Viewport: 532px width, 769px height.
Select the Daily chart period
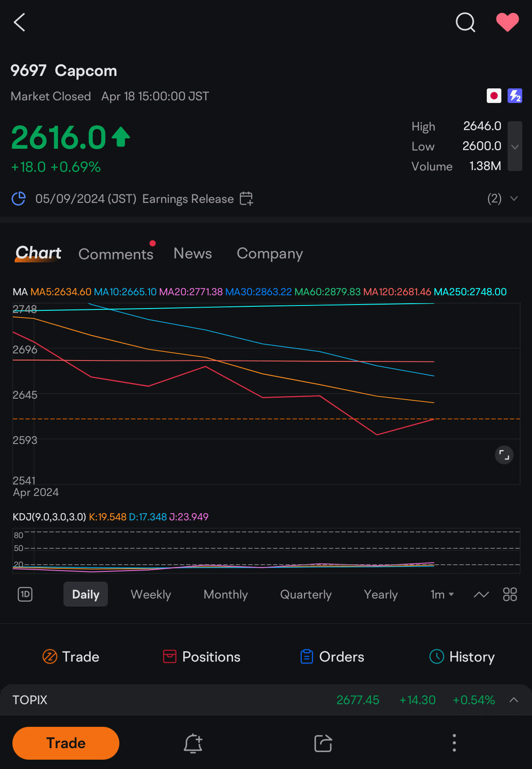coord(86,594)
